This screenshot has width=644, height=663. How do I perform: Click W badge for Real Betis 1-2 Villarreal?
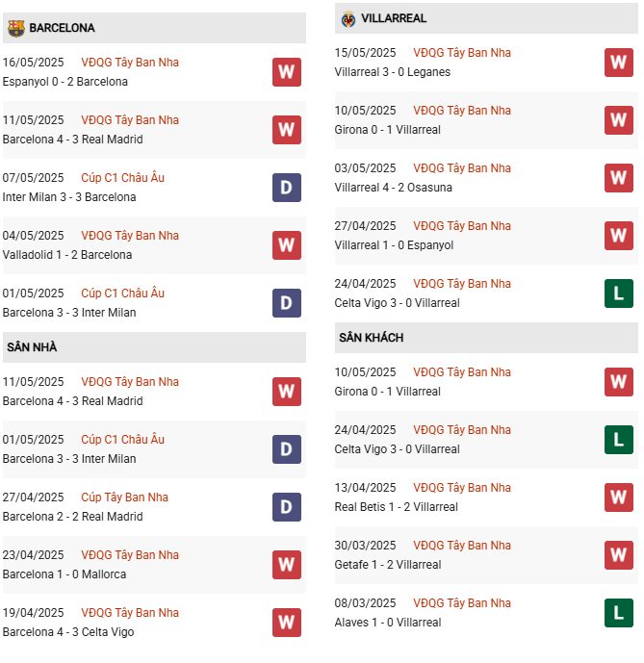click(x=619, y=497)
